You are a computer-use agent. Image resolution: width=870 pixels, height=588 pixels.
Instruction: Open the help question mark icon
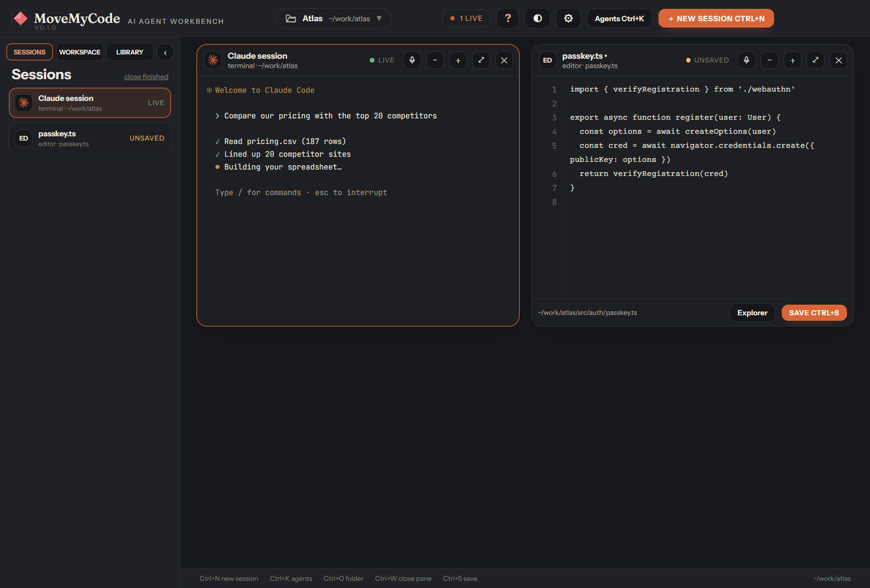[508, 18]
